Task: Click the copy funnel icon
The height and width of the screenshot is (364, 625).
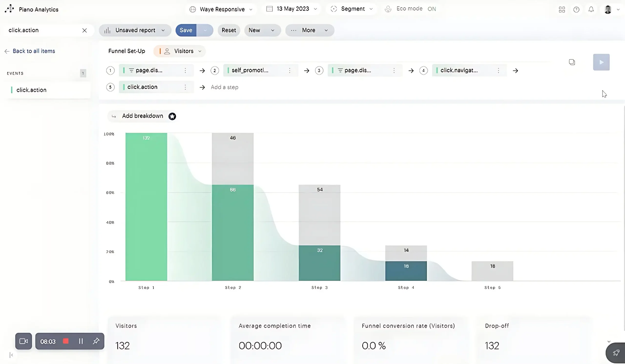Action: [x=572, y=62]
